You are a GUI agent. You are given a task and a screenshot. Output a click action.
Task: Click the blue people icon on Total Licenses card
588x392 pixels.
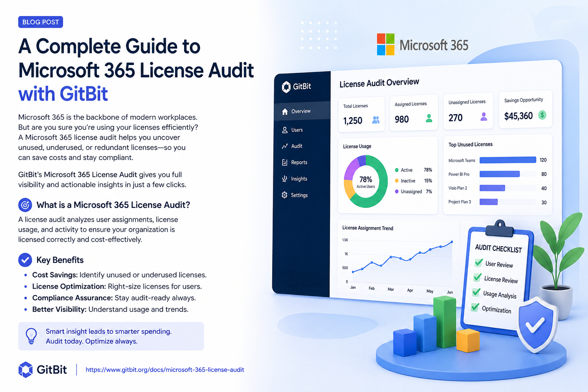click(376, 120)
